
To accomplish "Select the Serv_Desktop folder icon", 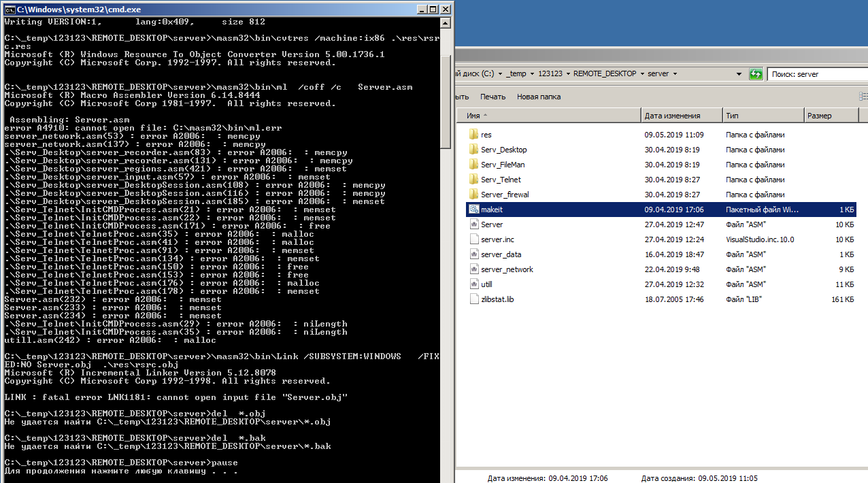I will coord(474,150).
